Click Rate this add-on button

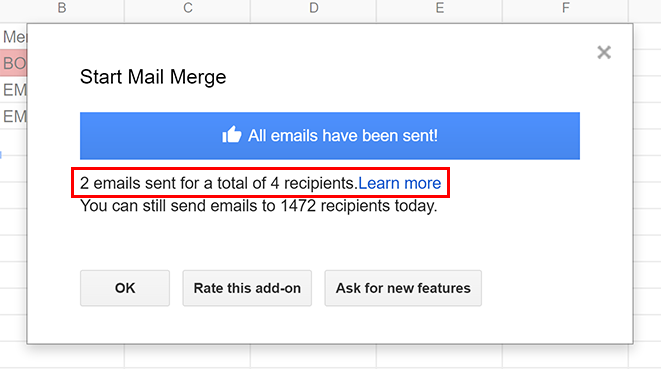(247, 288)
